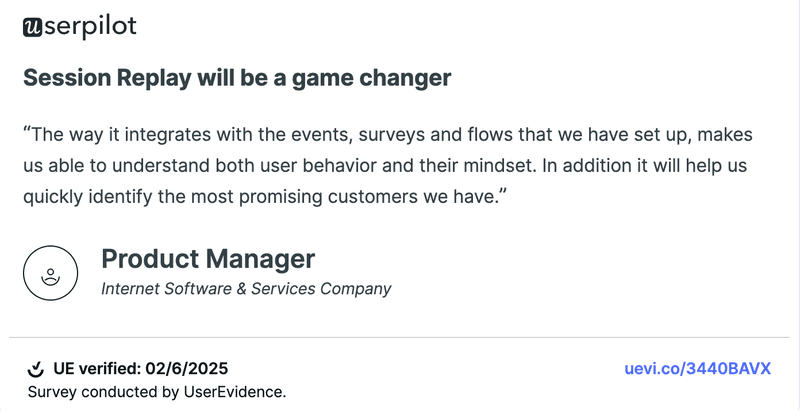Click the "Internet Software & Services Company" text
This screenshot has height=411, width=800.
pyautogui.click(x=246, y=289)
